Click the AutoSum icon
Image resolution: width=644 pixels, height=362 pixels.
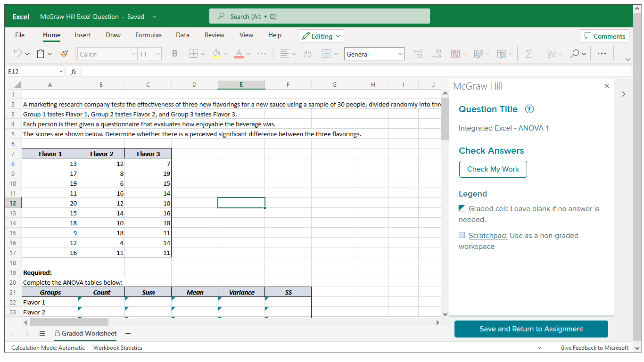pyautogui.click(x=529, y=53)
